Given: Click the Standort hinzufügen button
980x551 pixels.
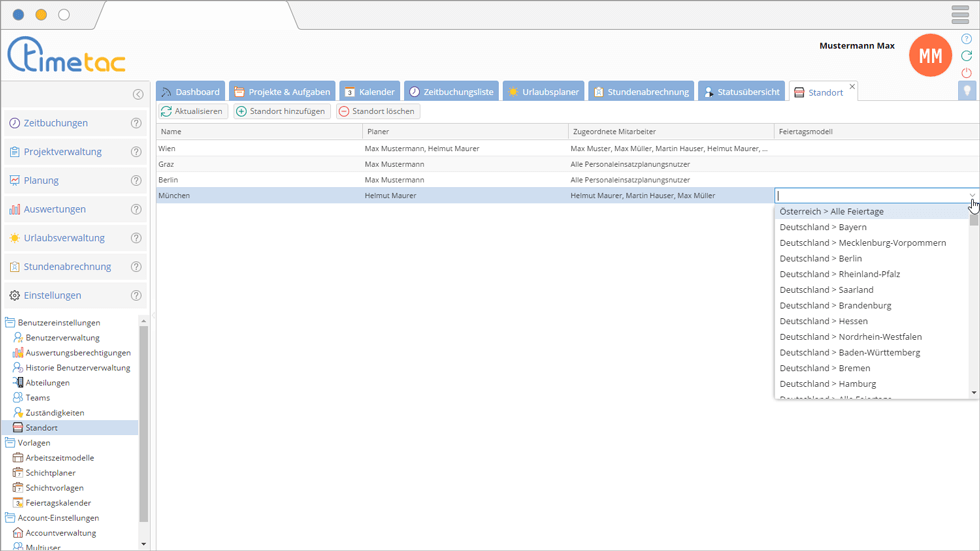Looking at the screenshot, I should click(281, 112).
